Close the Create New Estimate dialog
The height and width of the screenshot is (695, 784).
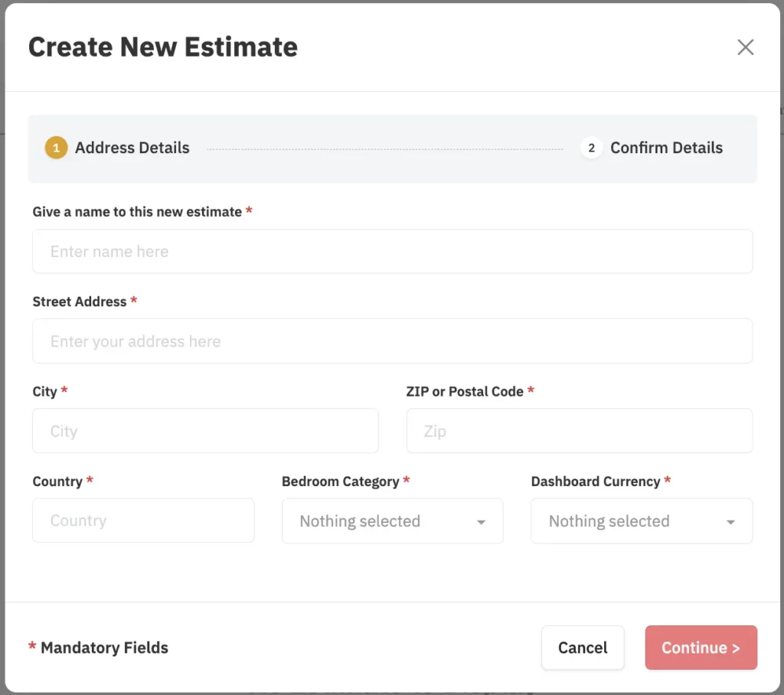(745, 47)
